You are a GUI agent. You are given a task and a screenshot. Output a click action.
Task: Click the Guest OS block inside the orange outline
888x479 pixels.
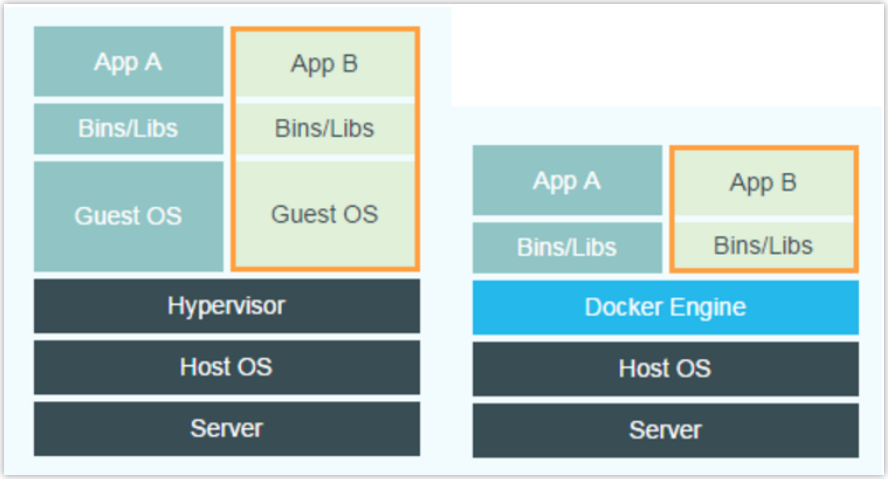coord(325,214)
